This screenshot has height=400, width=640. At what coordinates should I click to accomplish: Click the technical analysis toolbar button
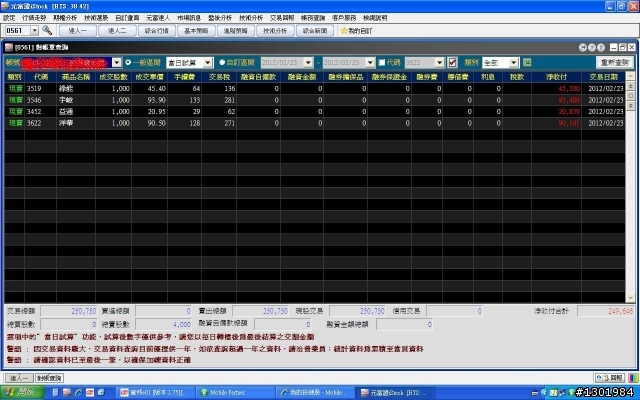point(275,31)
